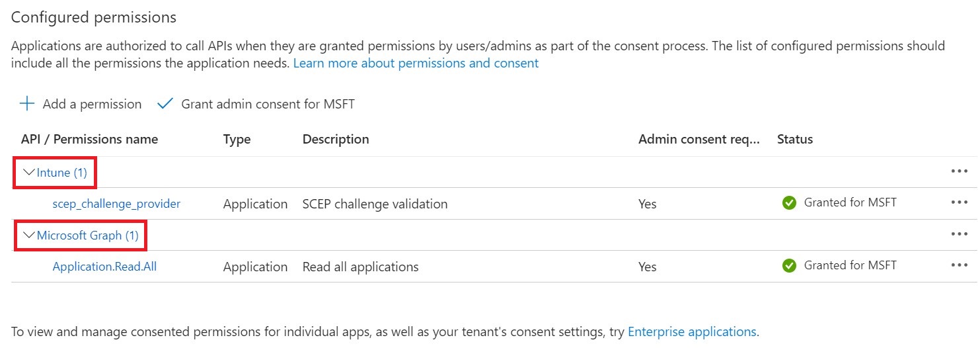Open the ellipsis menu for Application.Read.All
The width and height of the screenshot is (980, 348).
pos(959,265)
